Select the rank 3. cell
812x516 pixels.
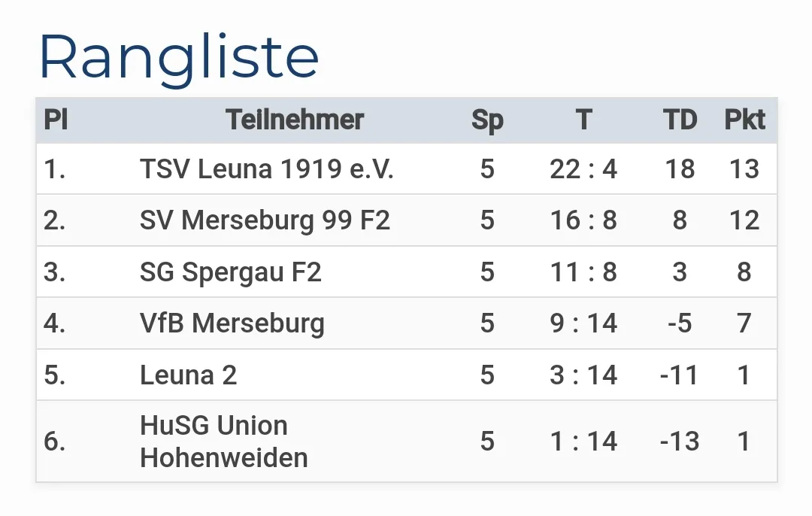pyautogui.click(x=55, y=272)
